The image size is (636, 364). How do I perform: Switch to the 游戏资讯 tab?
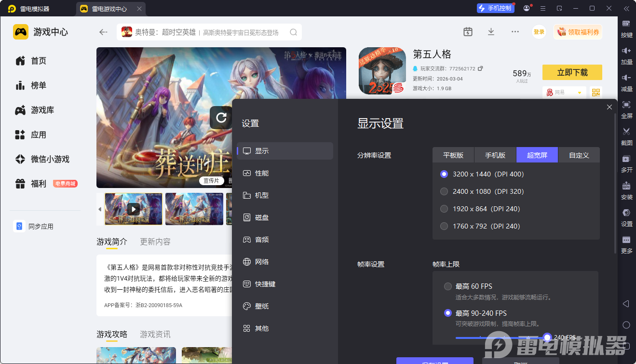pos(155,334)
